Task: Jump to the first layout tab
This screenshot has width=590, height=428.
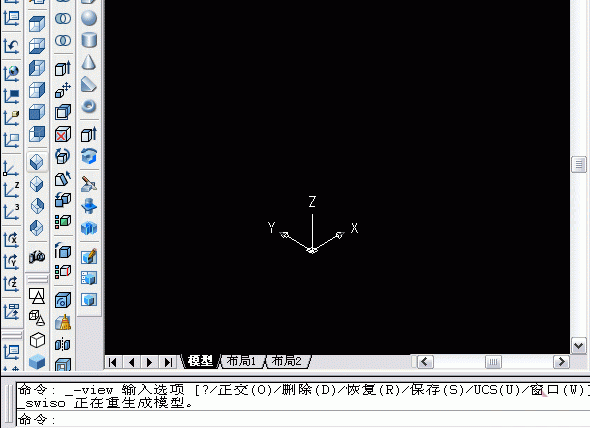Action: tap(112, 362)
